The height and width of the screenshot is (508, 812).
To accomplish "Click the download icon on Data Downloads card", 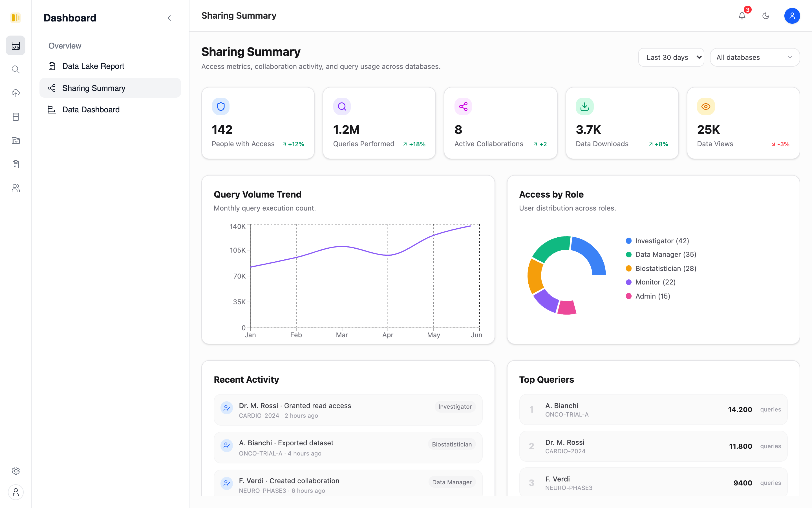I will (x=584, y=106).
